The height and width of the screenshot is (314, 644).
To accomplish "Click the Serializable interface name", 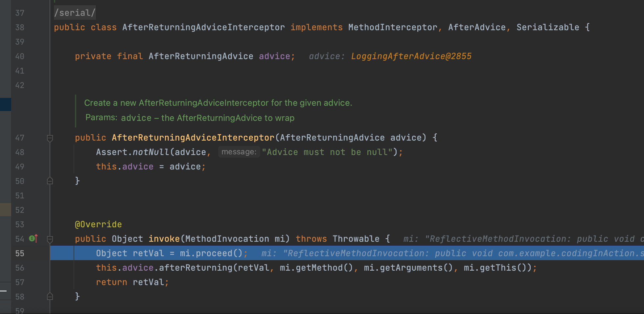I will tap(548, 27).
